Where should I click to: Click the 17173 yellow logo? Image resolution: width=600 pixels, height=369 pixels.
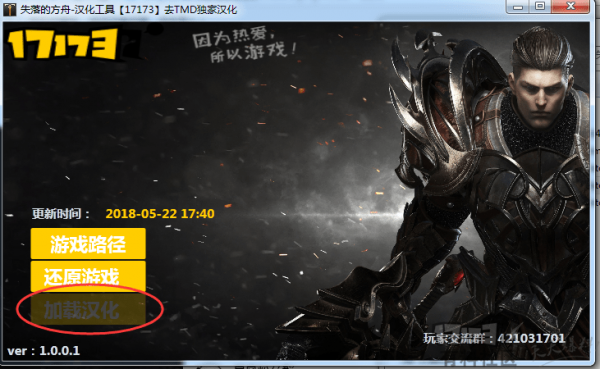tap(63, 44)
